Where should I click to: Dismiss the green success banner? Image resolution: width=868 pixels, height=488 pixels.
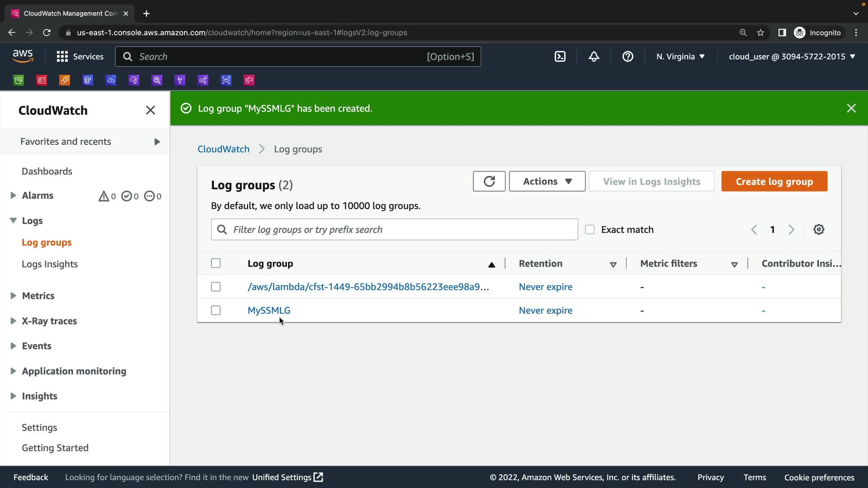click(851, 108)
